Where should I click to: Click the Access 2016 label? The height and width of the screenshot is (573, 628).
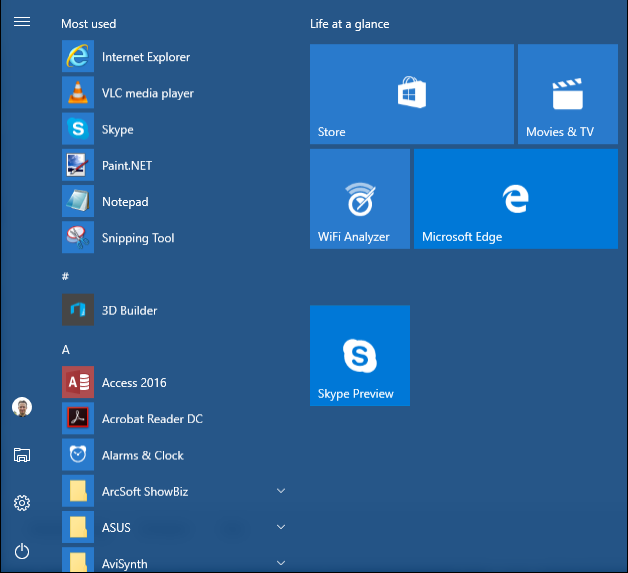tap(134, 383)
